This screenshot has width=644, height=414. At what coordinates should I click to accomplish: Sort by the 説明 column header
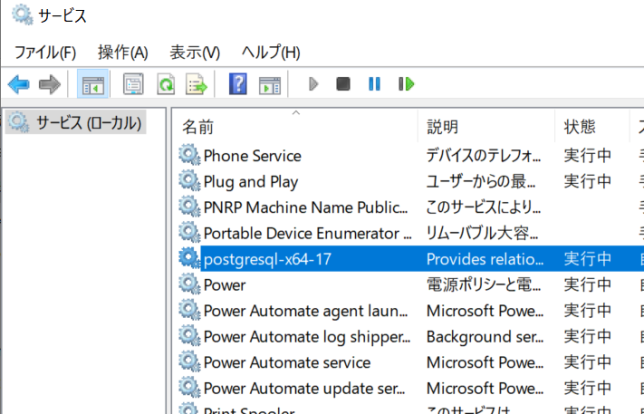coord(487,126)
